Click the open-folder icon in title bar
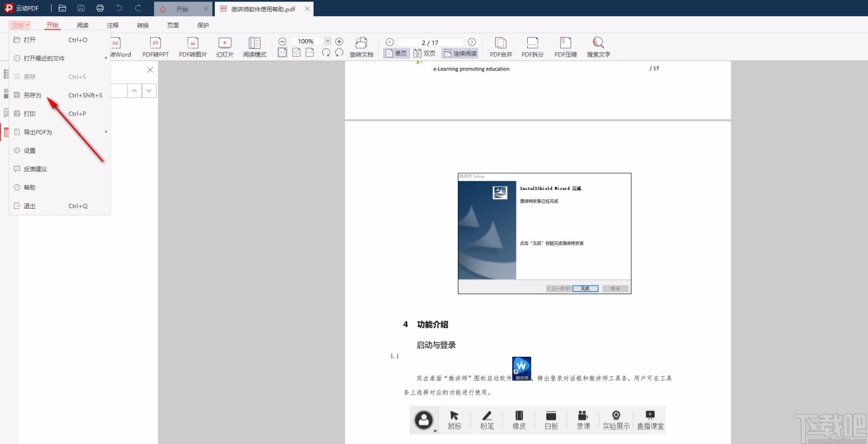 [x=62, y=8]
